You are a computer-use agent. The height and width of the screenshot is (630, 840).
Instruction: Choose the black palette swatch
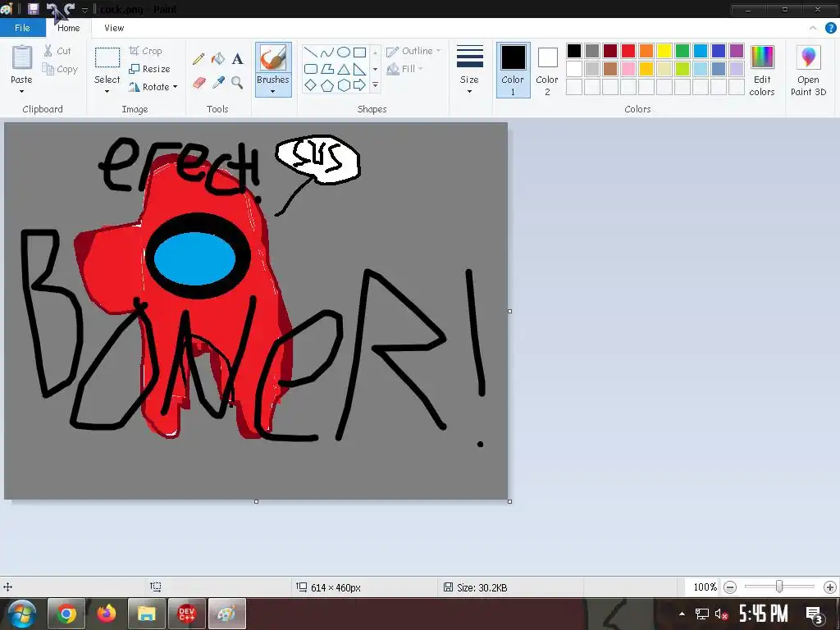573,51
